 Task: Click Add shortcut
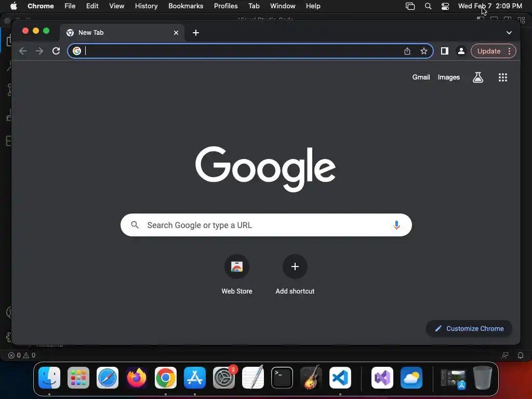[x=295, y=275]
